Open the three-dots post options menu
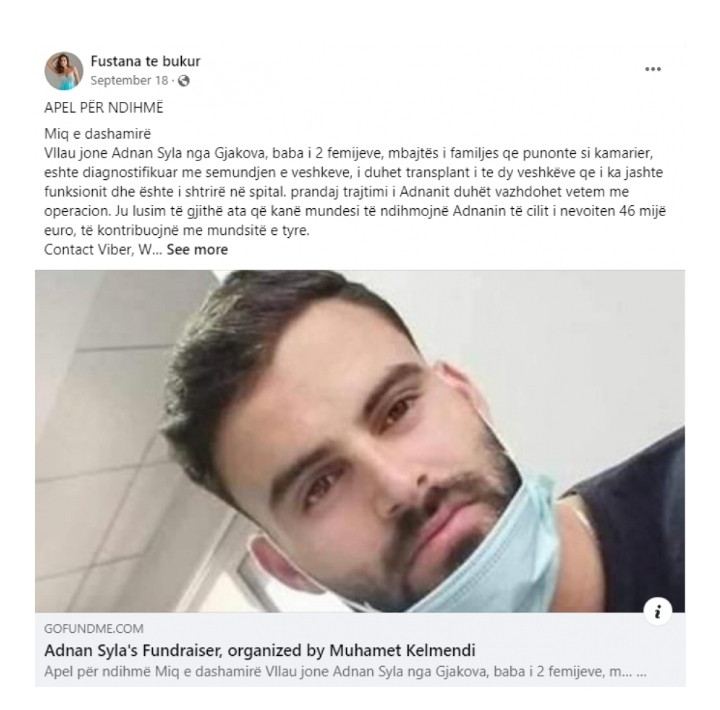 pyautogui.click(x=652, y=69)
